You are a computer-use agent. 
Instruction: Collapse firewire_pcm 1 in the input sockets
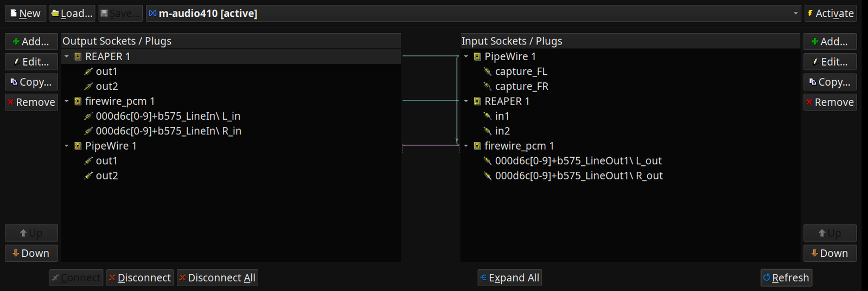click(x=466, y=146)
